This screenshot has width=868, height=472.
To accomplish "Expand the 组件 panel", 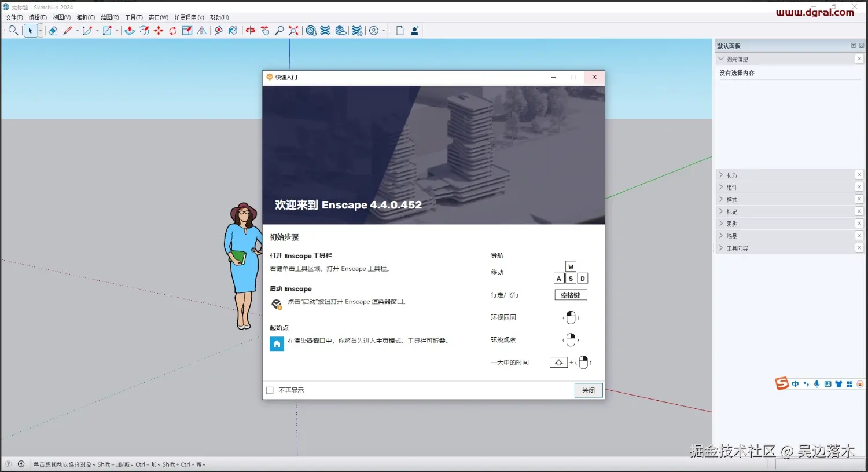I will tap(721, 187).
